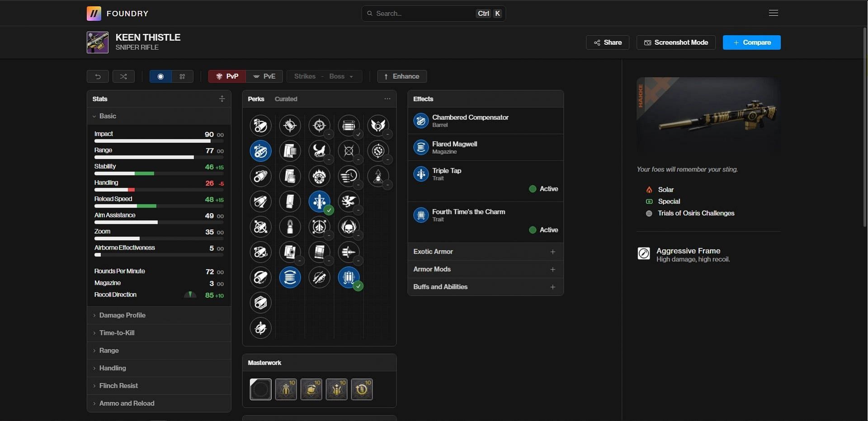Select the peace-symbol trait perk icon
The width and height of the screenshot is (868, 421).
320,227
